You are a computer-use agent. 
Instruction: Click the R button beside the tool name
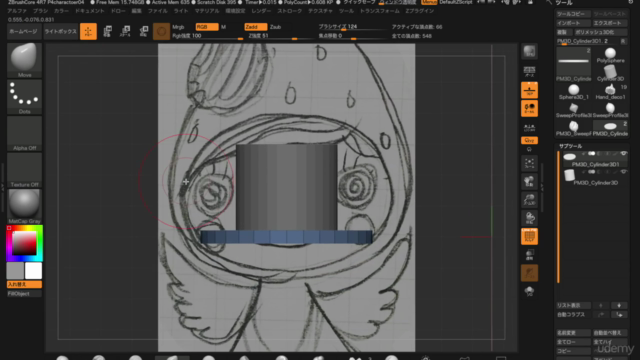coord(623,41)
